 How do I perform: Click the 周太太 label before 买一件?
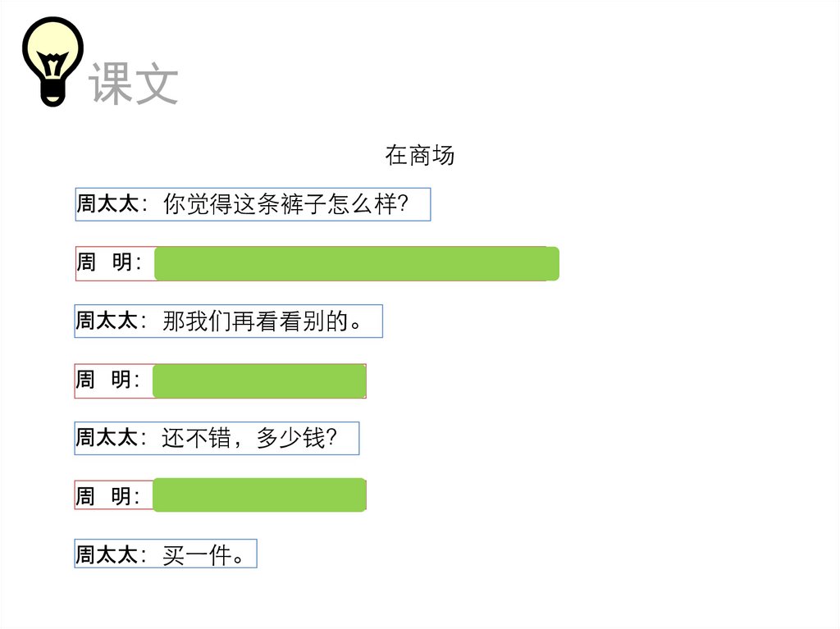(x=107, y=554)
